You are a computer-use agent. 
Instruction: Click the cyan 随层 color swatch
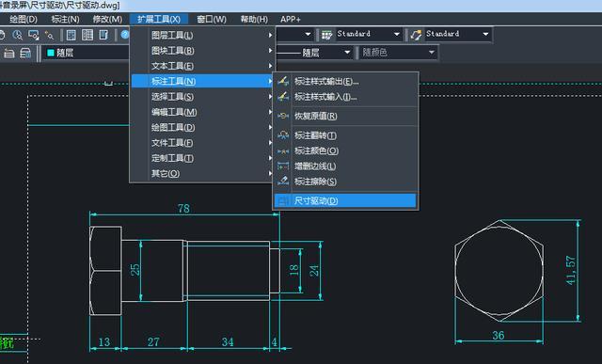click(x=50, y=53)
